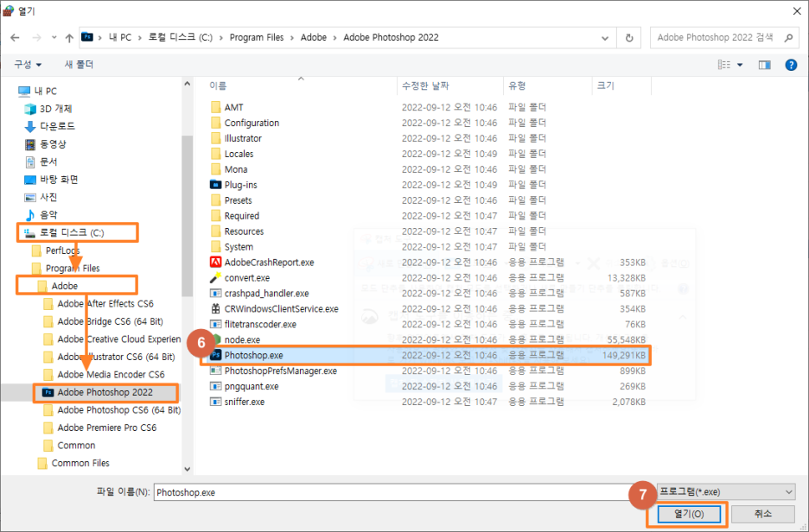
Task: Open the Configuration folder
Action: (x=245, y=123)
